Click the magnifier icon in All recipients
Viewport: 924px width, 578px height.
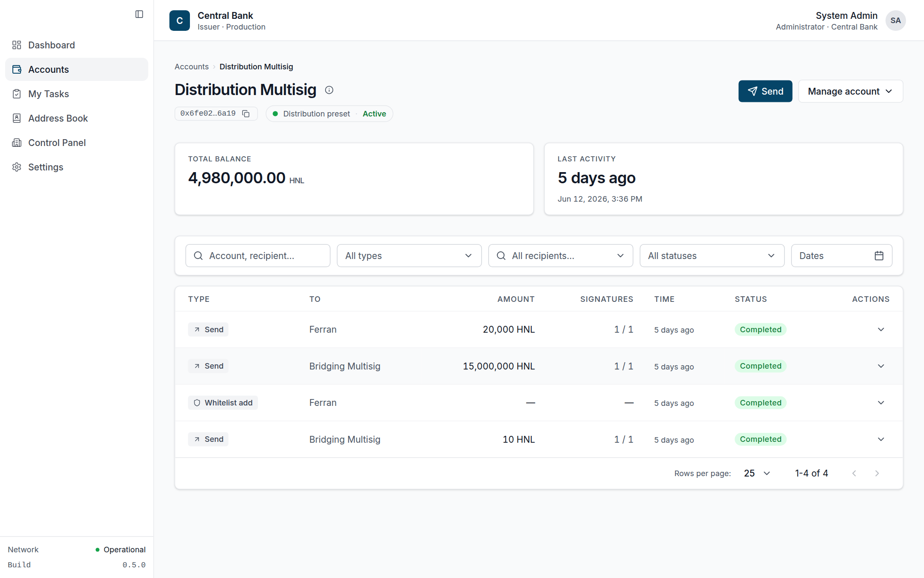pos(501,256)
